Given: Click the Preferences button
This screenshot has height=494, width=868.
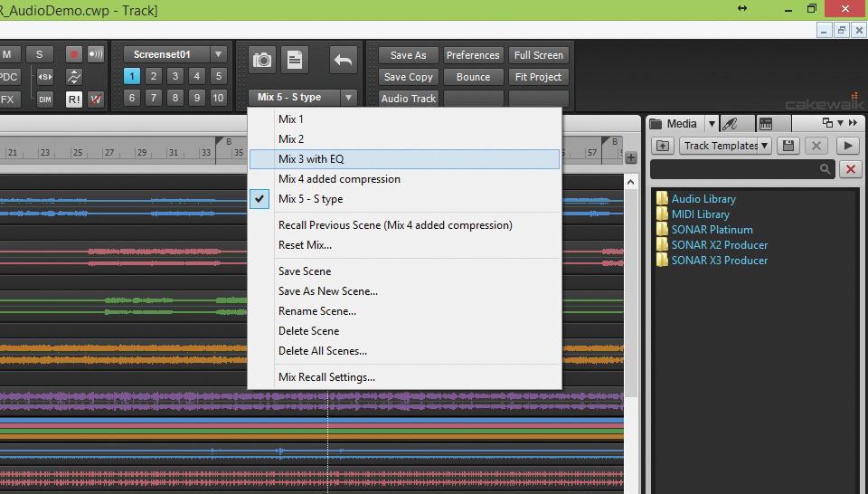Looking at the screenshot, I should pyautogui.click(x=473, y=55).
